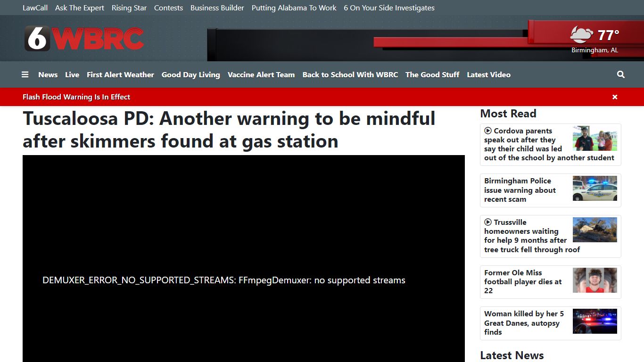Click the play icon beside Cordova parents story

tap(488, 131)
